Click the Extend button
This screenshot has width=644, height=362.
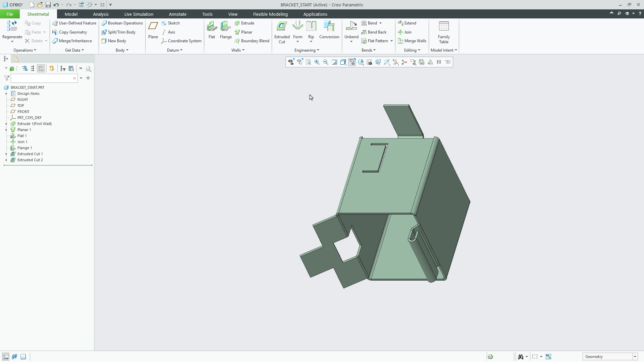tap(407, 23)
